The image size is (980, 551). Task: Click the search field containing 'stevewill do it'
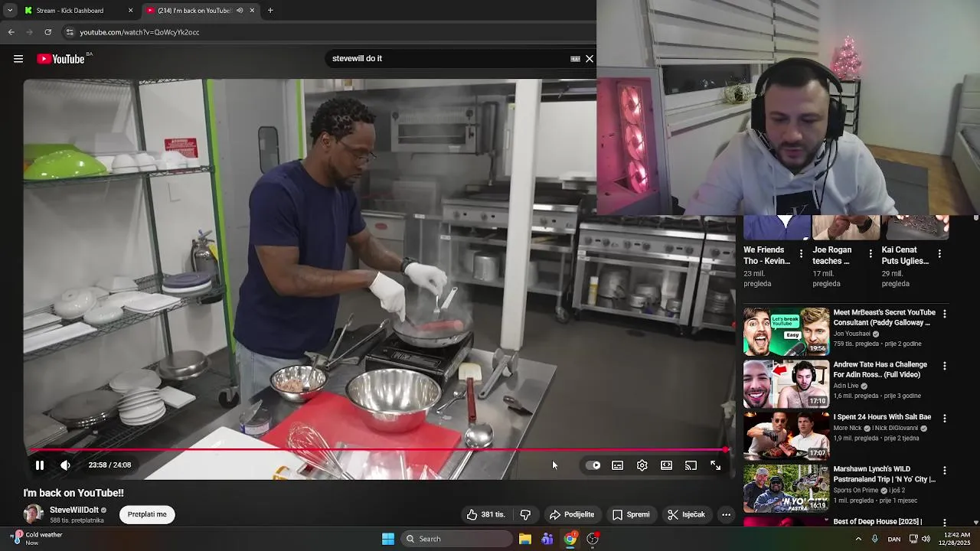pyautogui.click(x=448, y=59)
